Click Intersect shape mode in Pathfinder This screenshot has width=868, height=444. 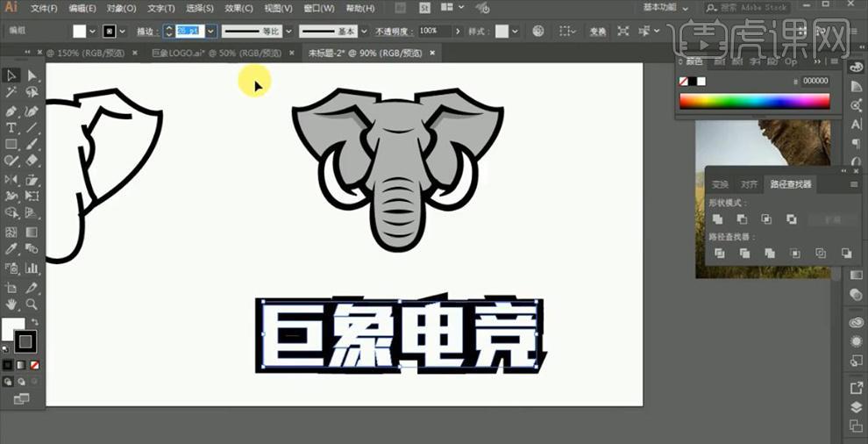pos(766,219)
